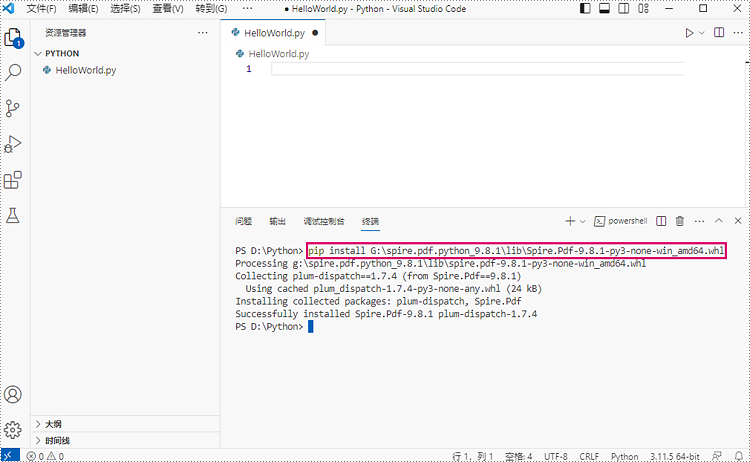Viewport: 750px width, 462px height.
Task: Switch to the 问题 panel tab
Action: 243,221
